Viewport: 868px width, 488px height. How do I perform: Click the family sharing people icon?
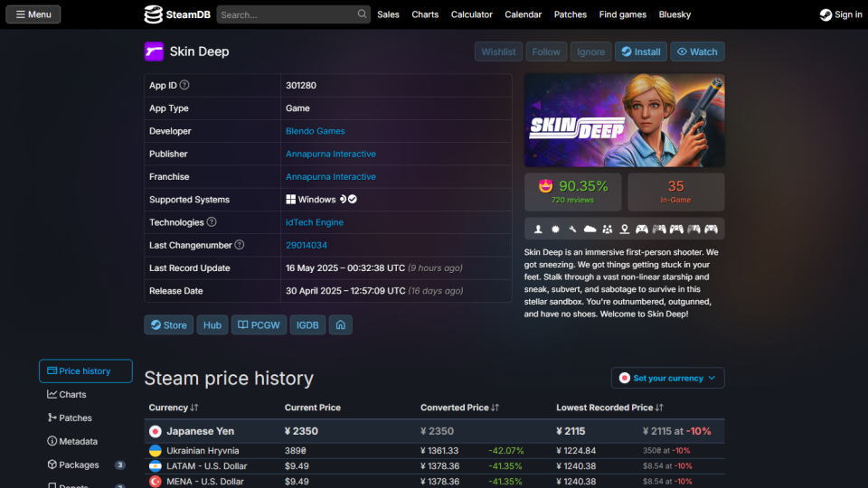[x=608, y=229]
